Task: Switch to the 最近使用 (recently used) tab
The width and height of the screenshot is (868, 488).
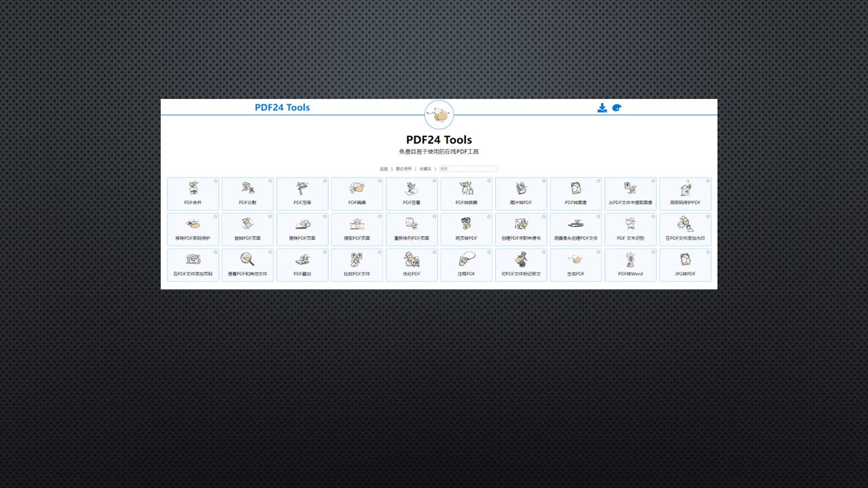Action: tap(403, 169)
